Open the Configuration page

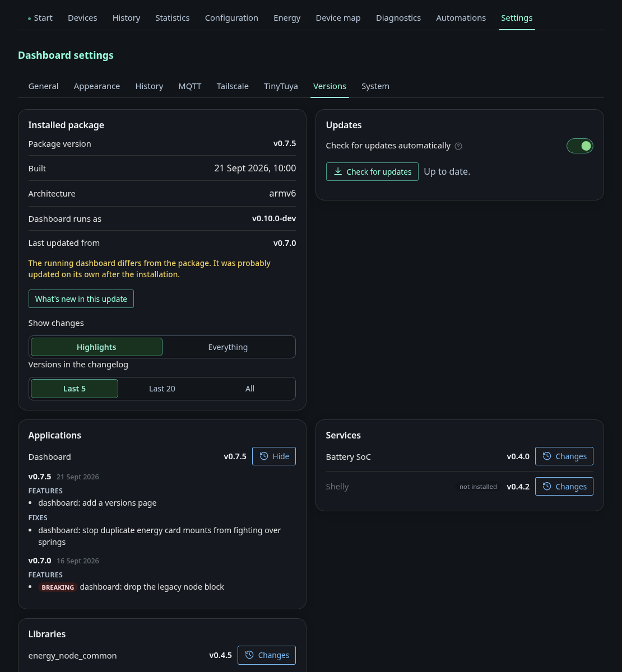[231, 18]
